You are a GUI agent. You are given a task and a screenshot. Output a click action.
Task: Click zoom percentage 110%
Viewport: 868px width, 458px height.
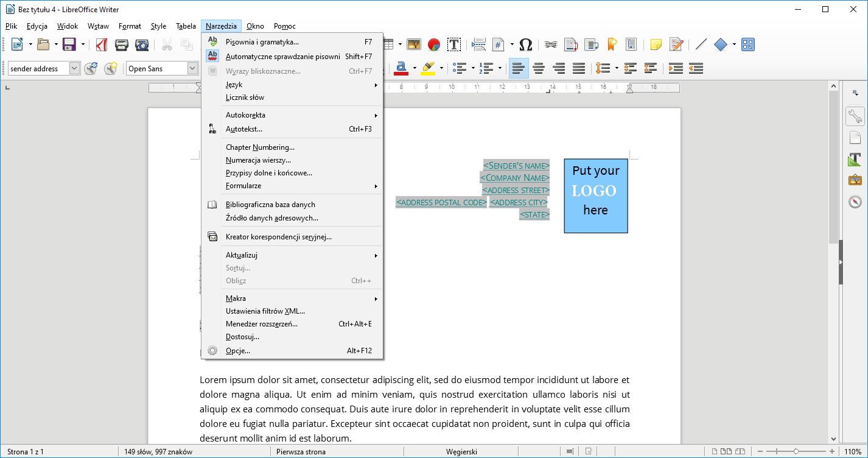pyautogui.click(x=853, y=452)
